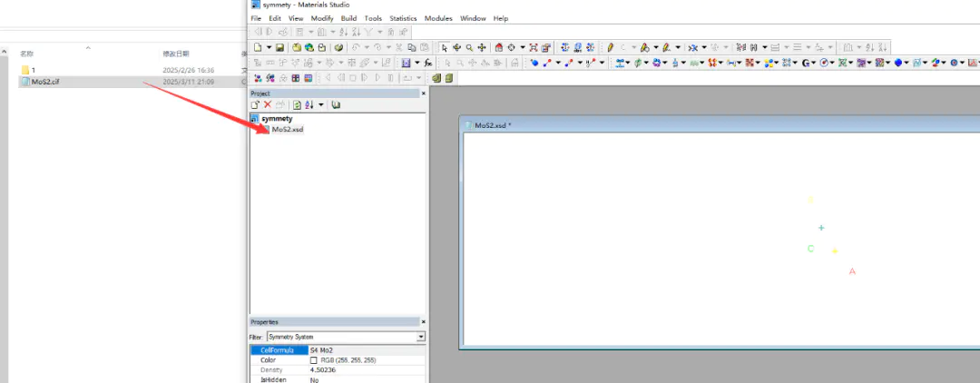The height and width of the screenshot is (383, 980).
Task: Open the Symmetry System filter dropdown
Action: click(421, 337)
